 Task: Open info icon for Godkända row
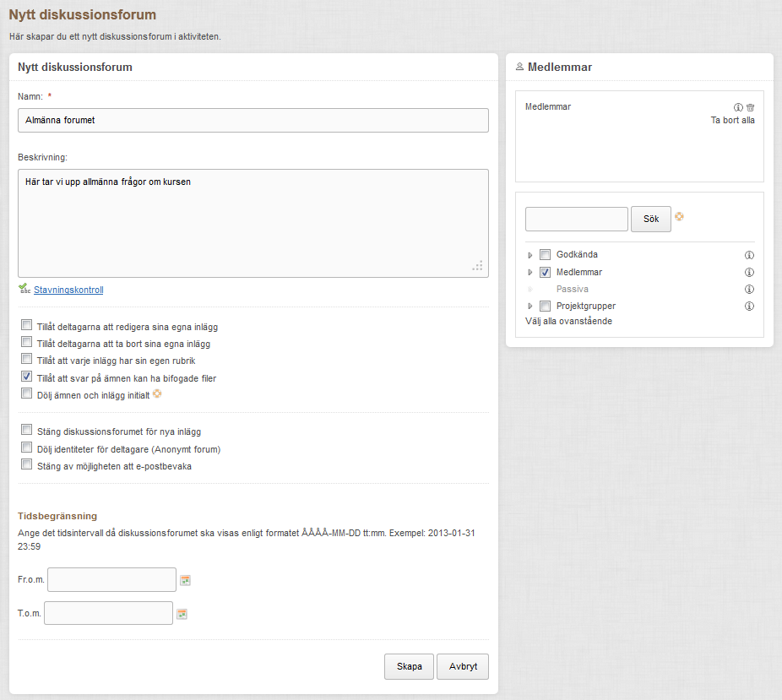tap(749, 255)
